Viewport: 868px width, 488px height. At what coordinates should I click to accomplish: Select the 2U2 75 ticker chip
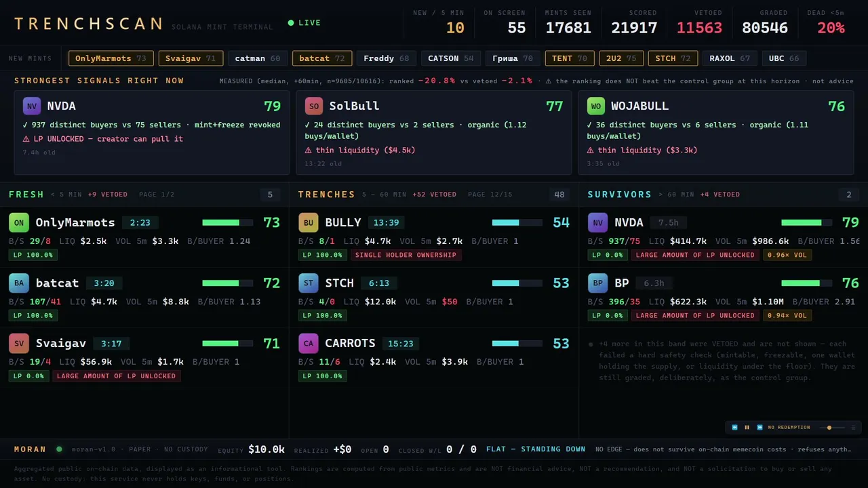pyautogui.click(x=621, y=58)
